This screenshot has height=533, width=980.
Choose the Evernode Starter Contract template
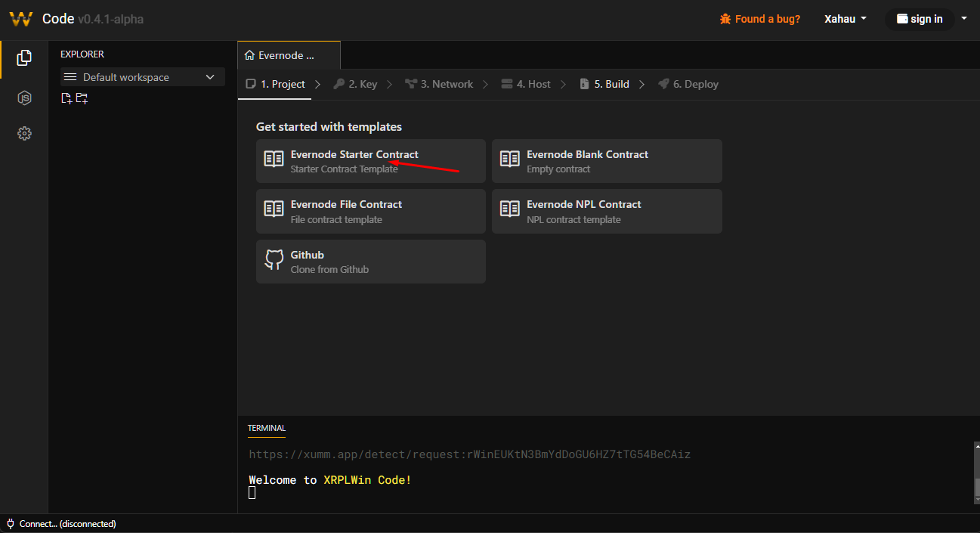tap(371, 161)
